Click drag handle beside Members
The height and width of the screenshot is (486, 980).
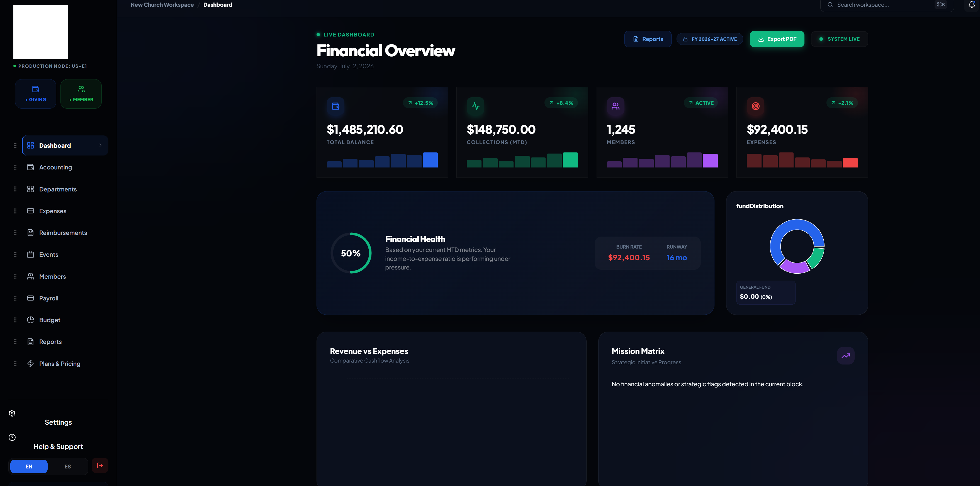point(15,276)
